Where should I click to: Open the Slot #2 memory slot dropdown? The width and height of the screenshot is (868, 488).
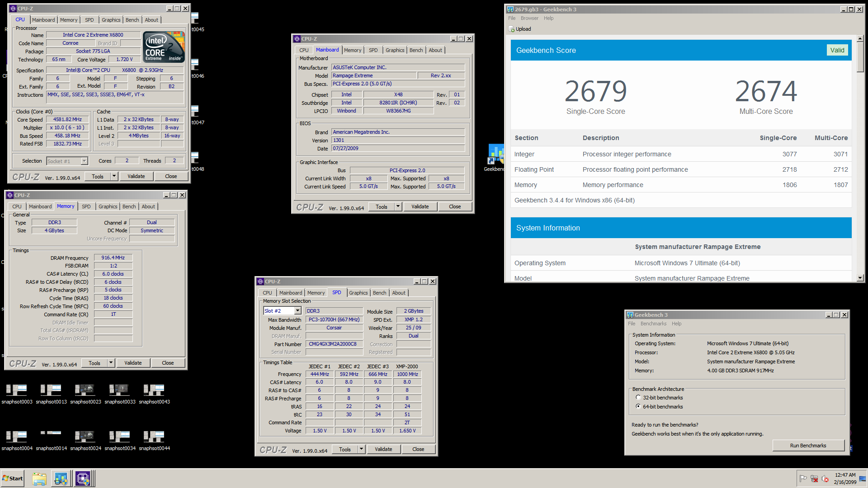[x=297, y=311]
